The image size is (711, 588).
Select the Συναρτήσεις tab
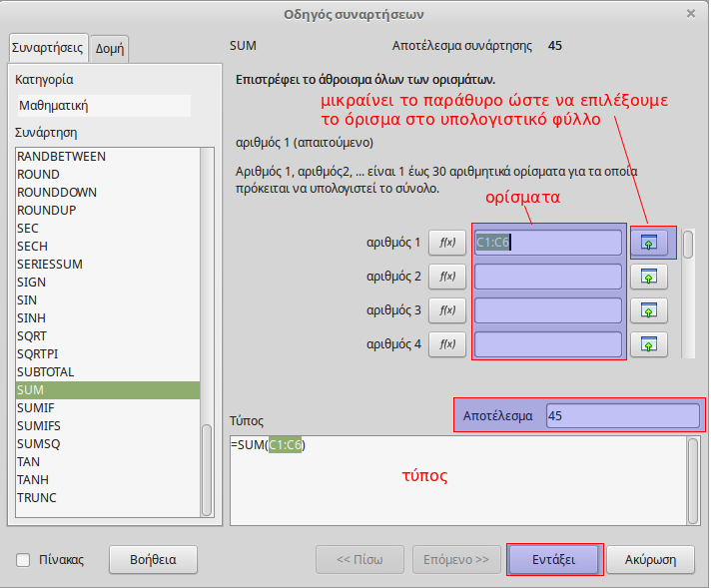pos(47,47)
